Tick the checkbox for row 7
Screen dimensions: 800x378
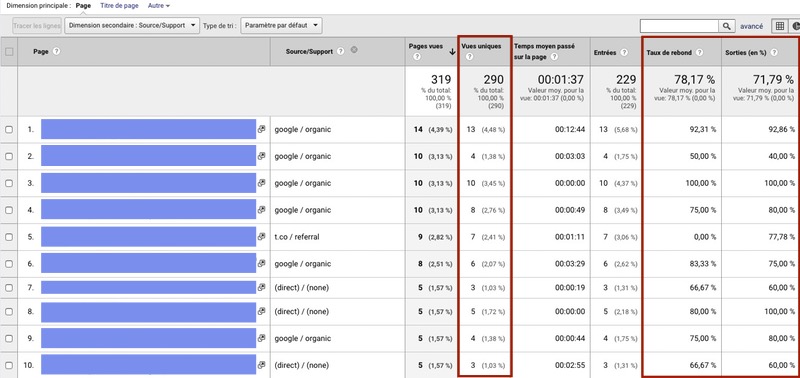point(9,288)
